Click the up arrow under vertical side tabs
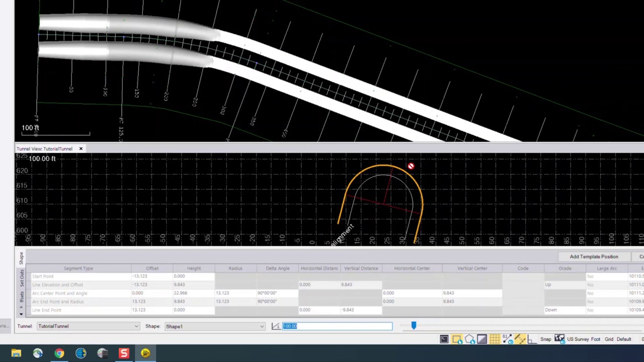 coord(21,308)
